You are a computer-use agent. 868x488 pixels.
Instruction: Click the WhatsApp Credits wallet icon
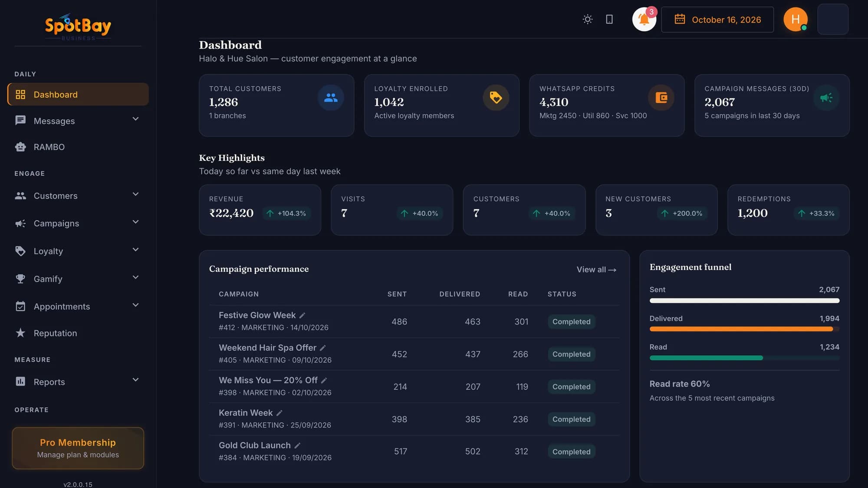coord(661,98)
